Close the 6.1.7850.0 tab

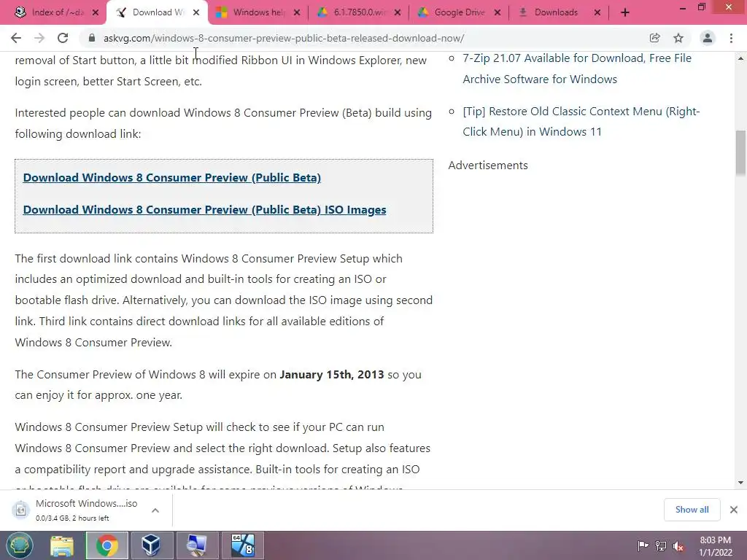[398, 12]
